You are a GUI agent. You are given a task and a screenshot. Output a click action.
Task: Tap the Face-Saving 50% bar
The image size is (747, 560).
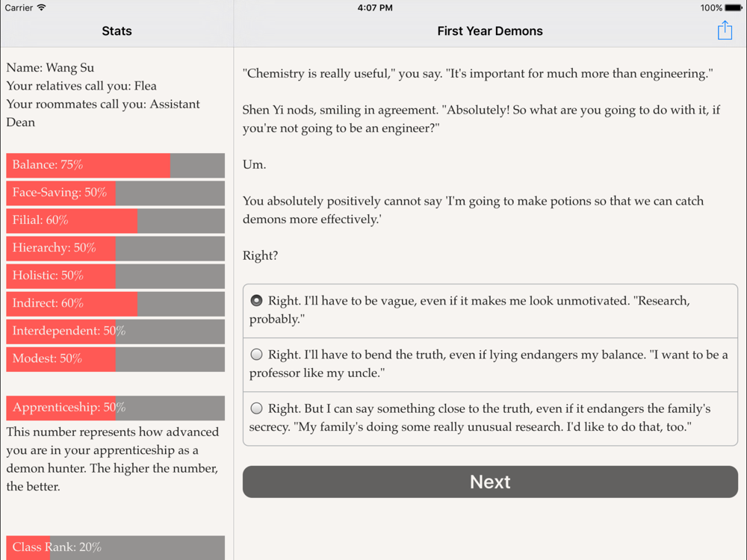115,193
